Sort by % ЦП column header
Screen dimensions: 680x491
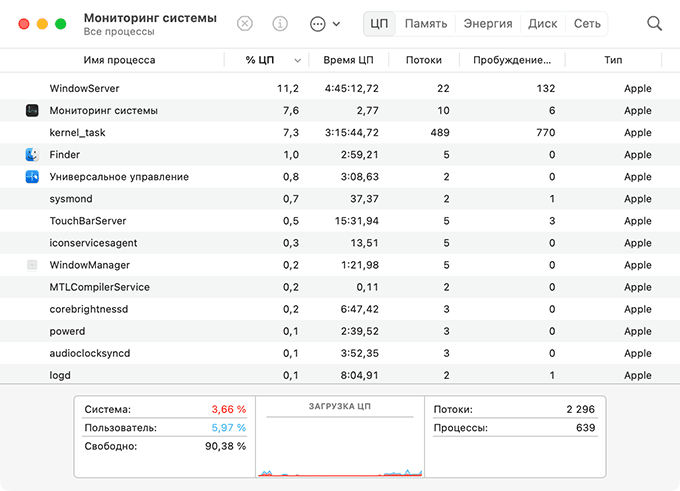click(x=260, y=60)
